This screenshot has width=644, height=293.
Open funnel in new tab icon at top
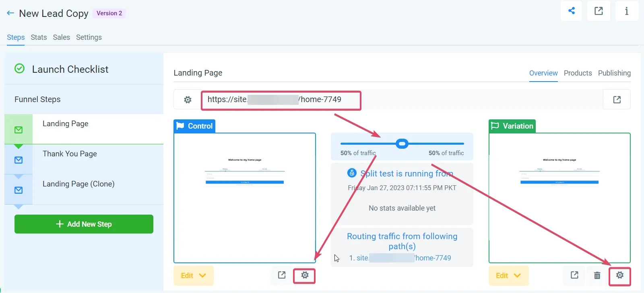click(x=599, y=11)
